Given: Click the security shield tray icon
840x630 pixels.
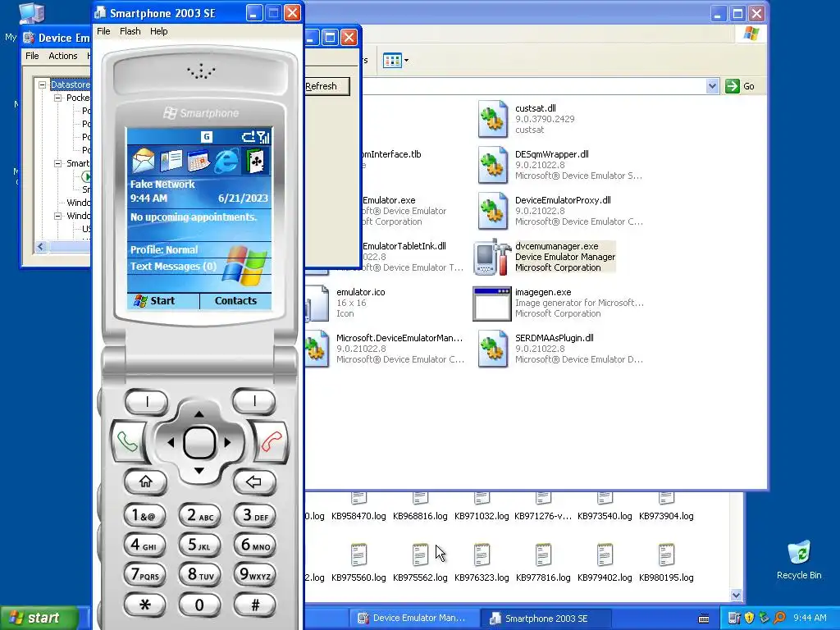Looking at the screenshot, I should 750,619.
